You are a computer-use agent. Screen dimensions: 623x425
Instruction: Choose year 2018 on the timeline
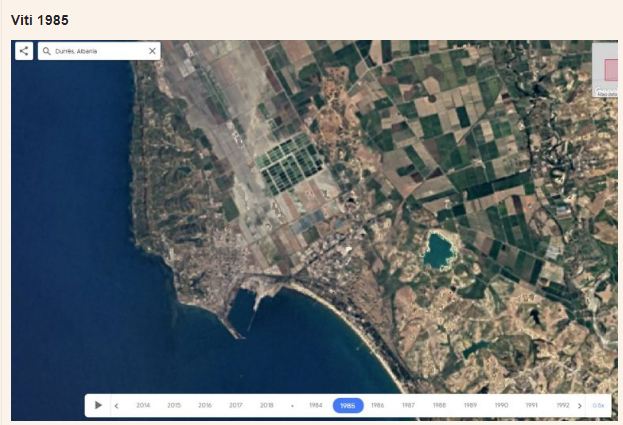(x=267, y=405)
